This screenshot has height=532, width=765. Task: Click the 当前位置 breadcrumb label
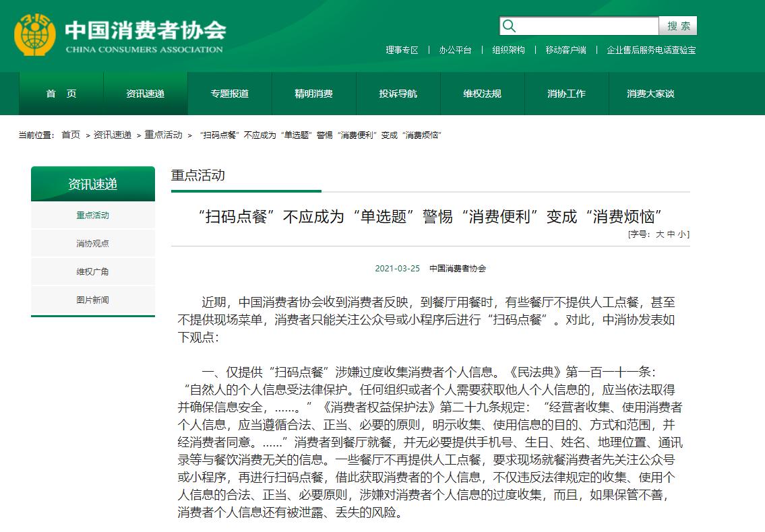click(x=36, y=135)
